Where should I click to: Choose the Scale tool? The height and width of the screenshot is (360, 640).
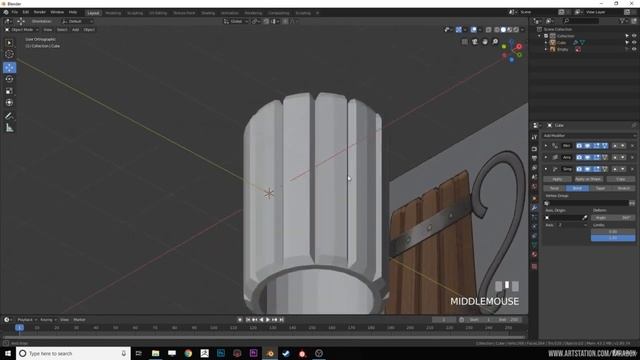9,91
